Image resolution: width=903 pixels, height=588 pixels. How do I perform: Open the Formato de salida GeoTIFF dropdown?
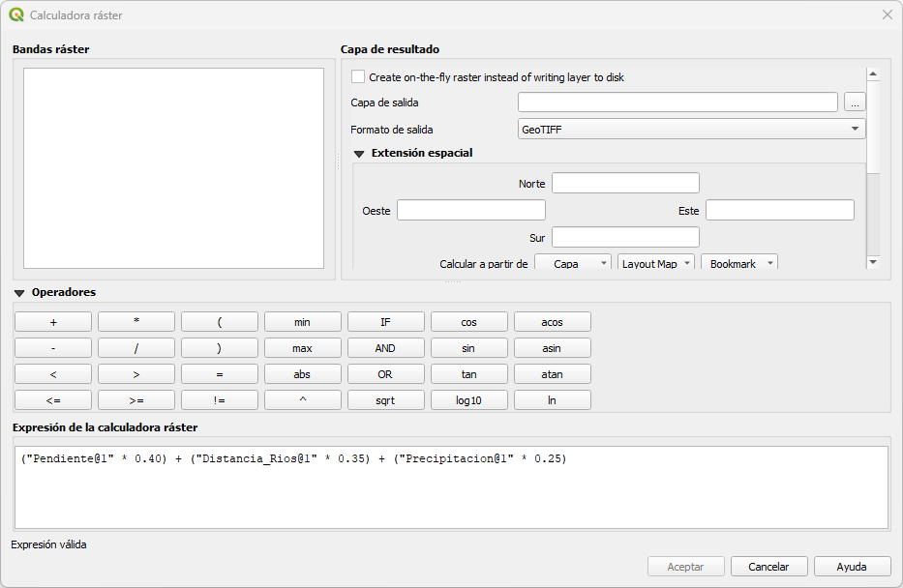(691, 129)
